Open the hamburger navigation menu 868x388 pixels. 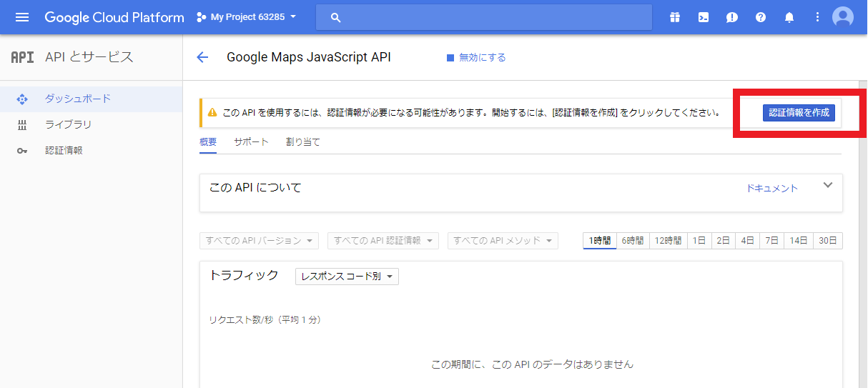pos(22,17)
